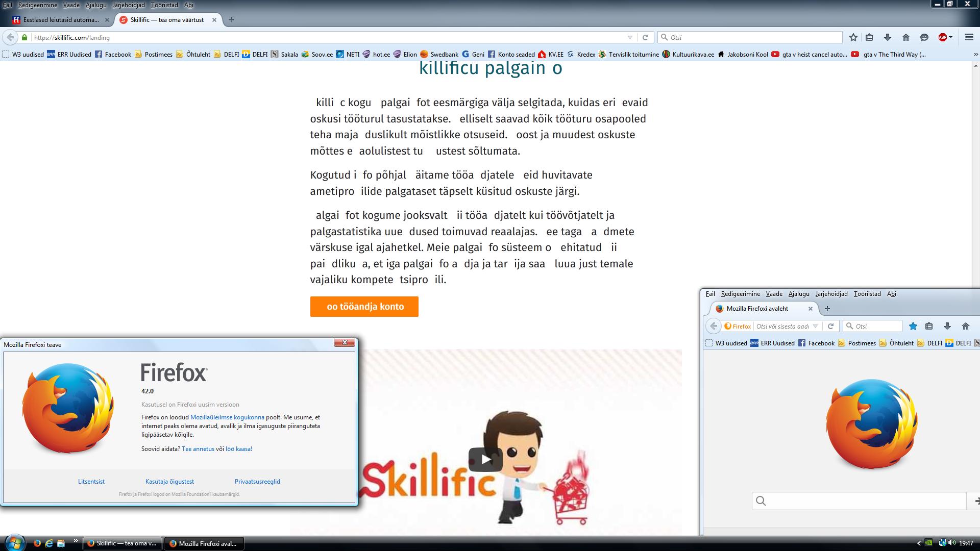Click the start page search box in small window
Screen dimensions: 980x551
tap(859, 501)
